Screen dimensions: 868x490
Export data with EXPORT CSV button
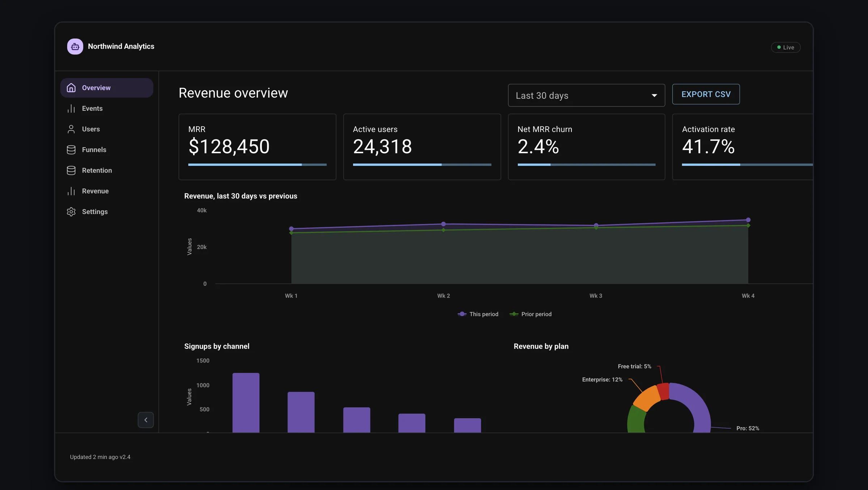(x=706, y=94)
